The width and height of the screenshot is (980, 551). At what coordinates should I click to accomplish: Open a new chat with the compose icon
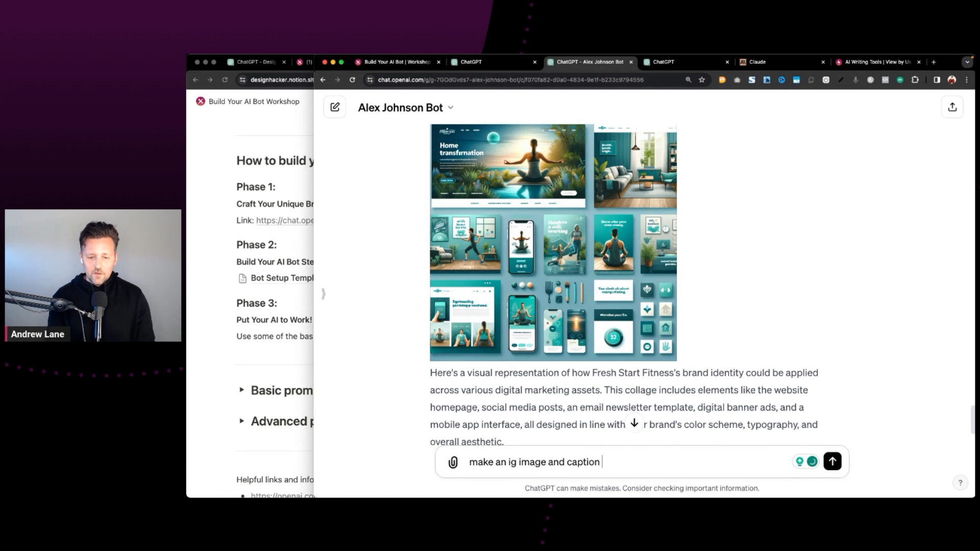tap(335, 107)
